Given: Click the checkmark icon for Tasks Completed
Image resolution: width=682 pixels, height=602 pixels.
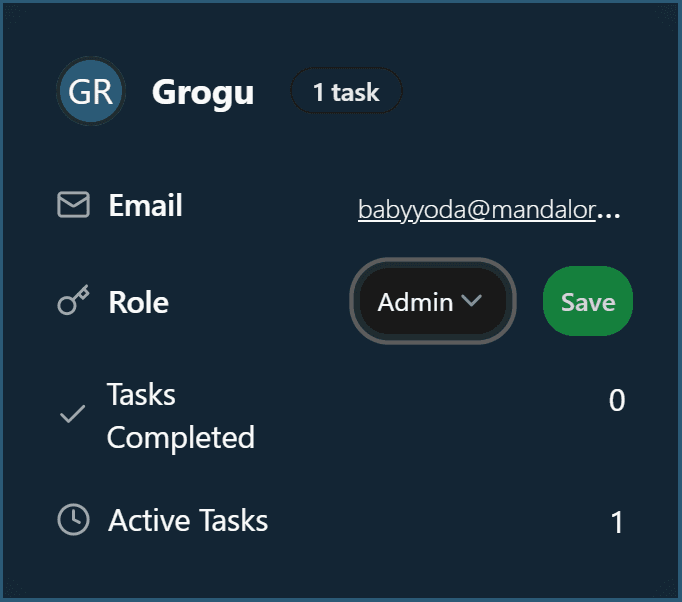Looking at the screenshot, I should [72, 414].
